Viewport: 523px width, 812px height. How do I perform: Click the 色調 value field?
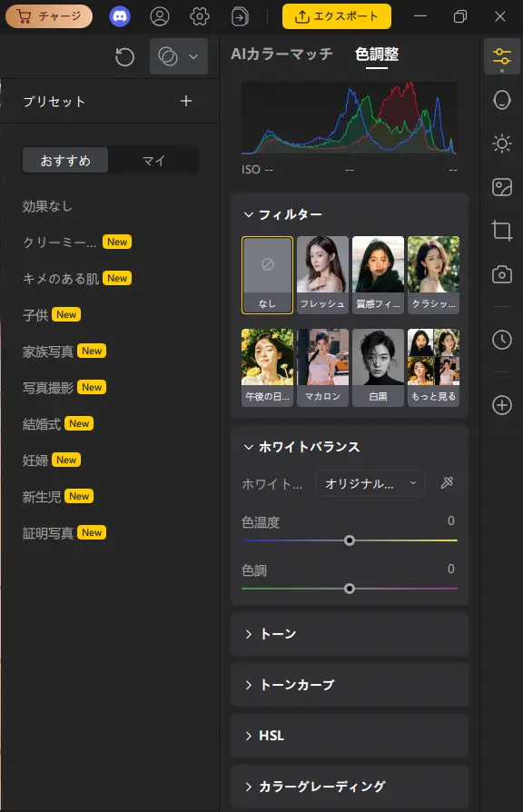click(450, 569)
